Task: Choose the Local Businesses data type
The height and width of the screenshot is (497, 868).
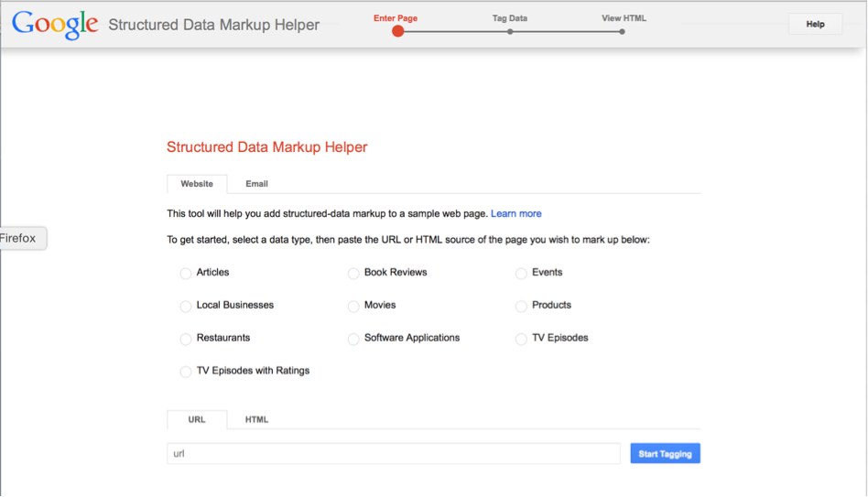Action: tap(186, 306)
